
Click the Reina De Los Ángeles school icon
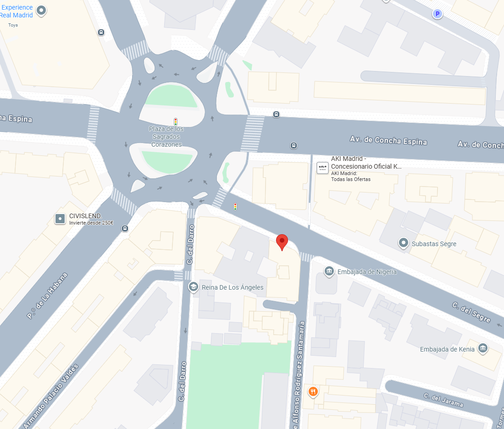(193, 286)
